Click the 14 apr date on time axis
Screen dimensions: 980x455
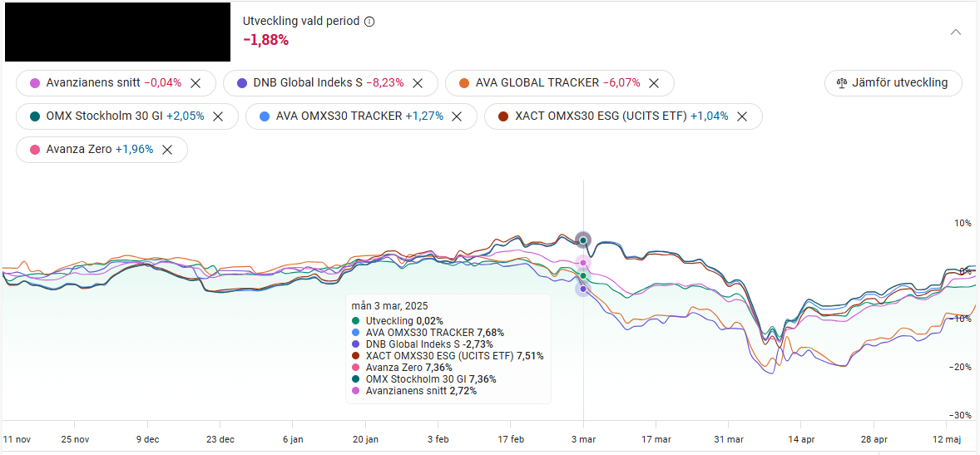[x=800, y=439]
